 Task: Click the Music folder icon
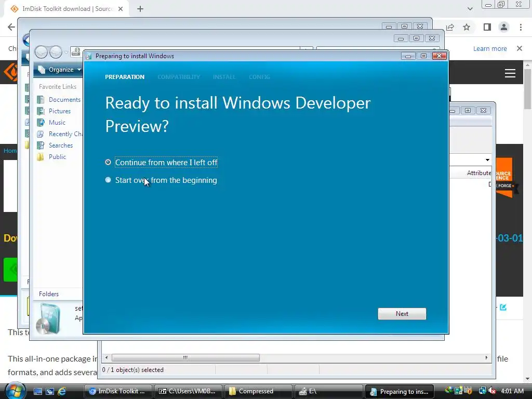(x=41, y=123)
